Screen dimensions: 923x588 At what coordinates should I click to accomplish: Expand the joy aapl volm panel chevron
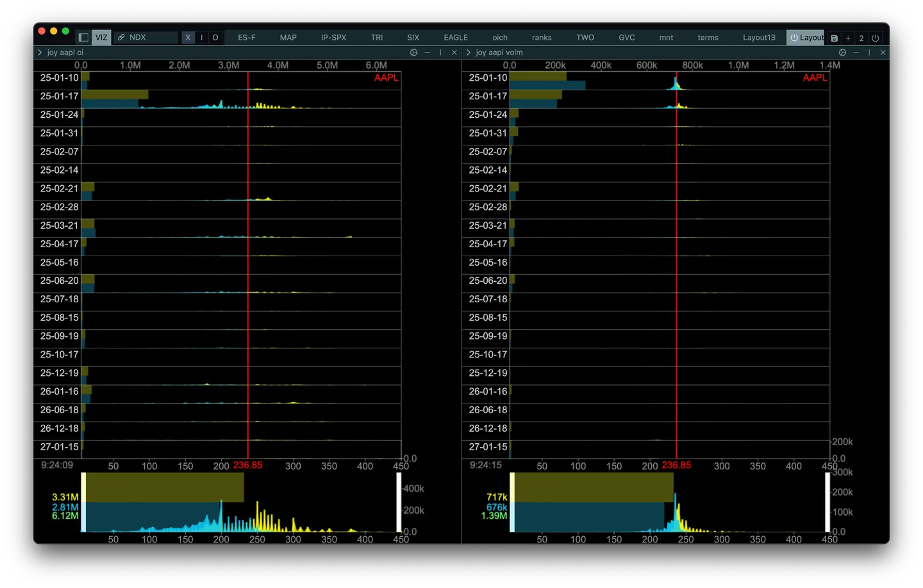point(469,53)
